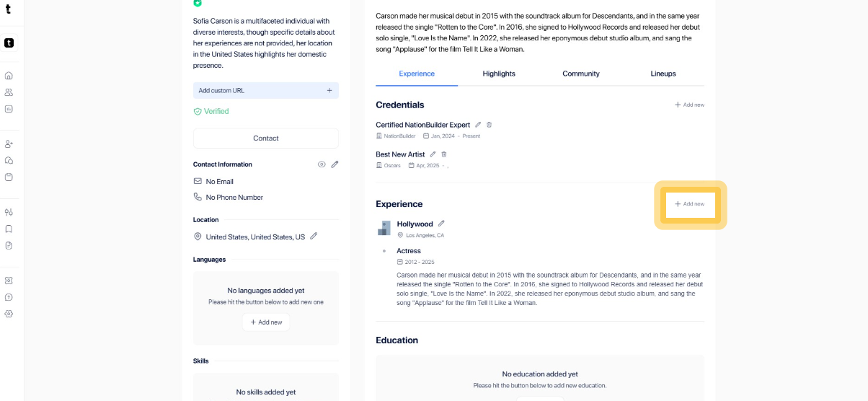Screen dimensions: 868x401
Task: Edit contact information pencil icon
Action: (335, 164)
